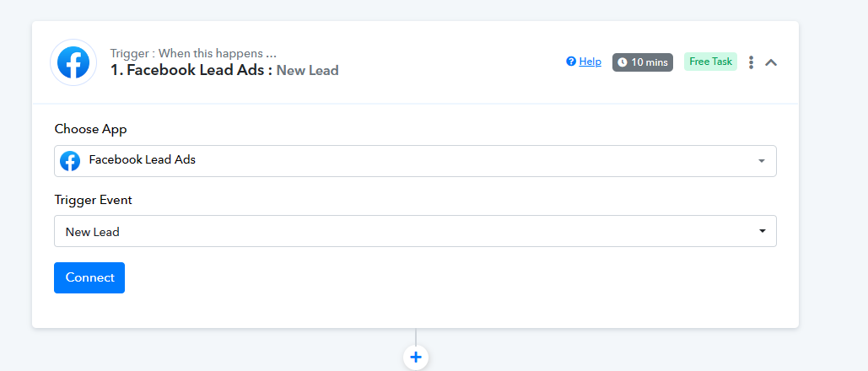Open the Trigger Event dropdown

[415, 231]
